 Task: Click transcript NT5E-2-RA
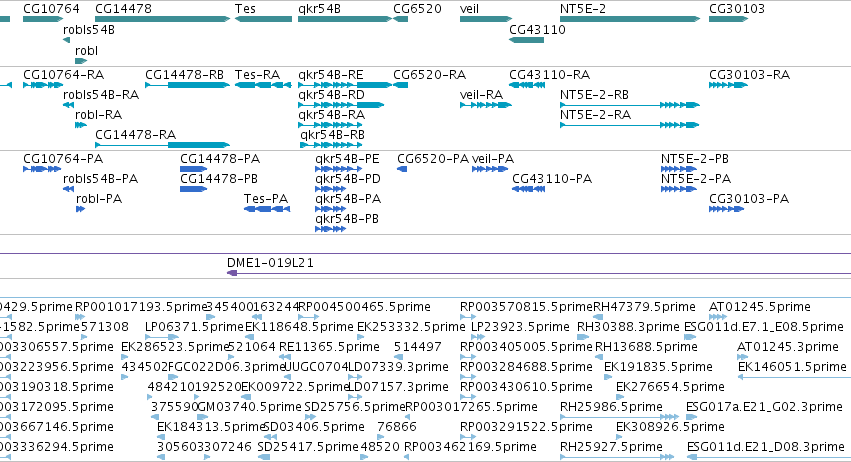630,125
